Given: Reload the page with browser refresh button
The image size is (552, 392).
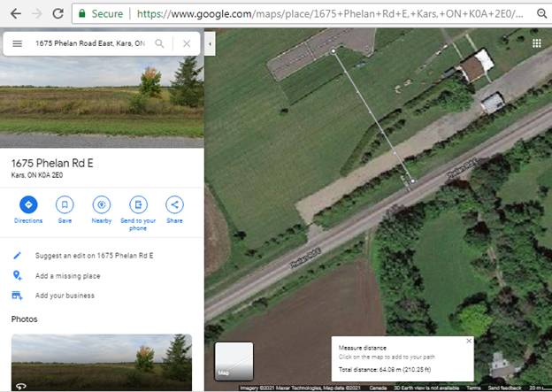Looking at the screenshot, I should 57,14.
